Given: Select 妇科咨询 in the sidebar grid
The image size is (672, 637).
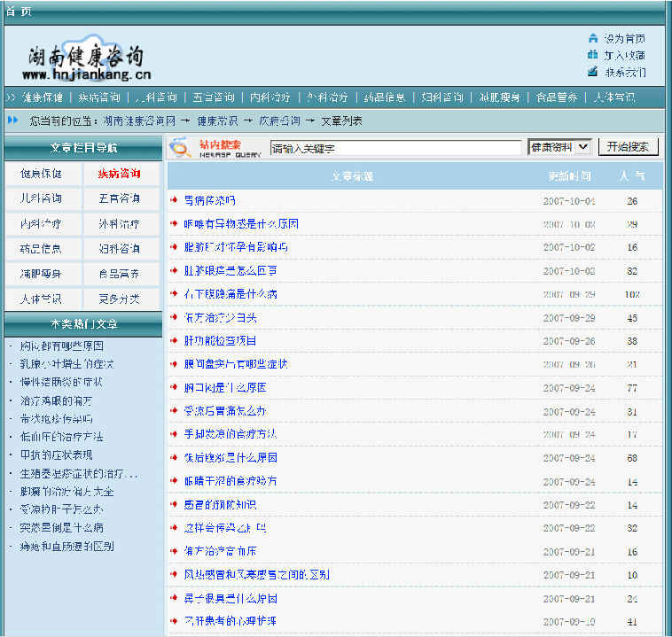Looking at the screenshot, I should pyautogui.click(x=119, y=248).
